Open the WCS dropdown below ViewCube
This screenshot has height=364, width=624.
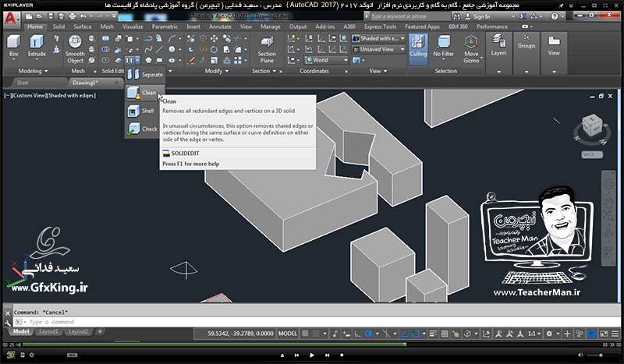click(592, 154)
